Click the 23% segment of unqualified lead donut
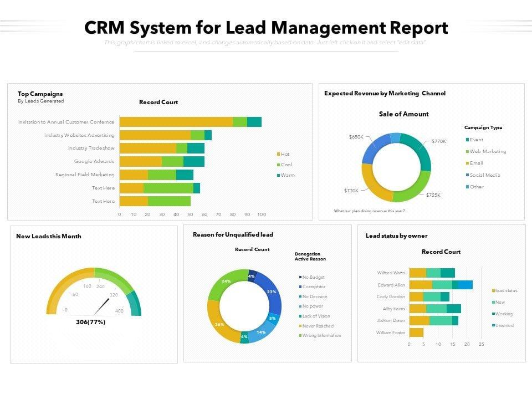 click(x=272, y=291)
